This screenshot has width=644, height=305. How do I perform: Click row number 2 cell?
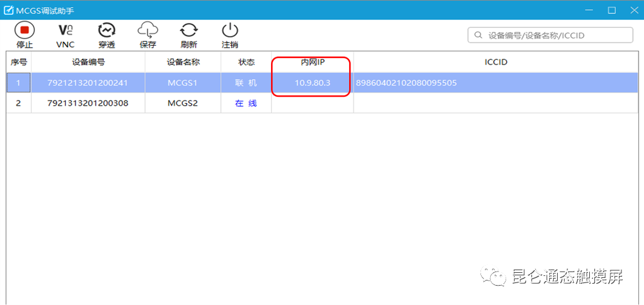click(19, 103)
